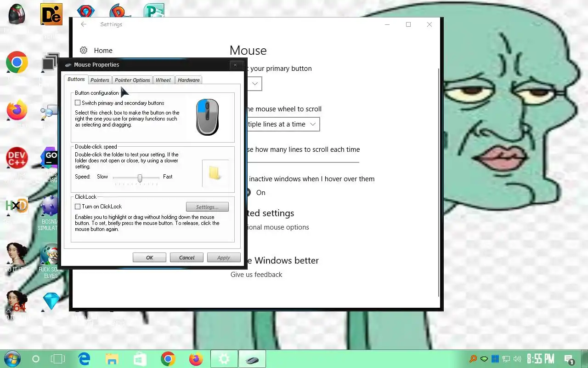Switch to Mouse Properties taskbar button
Image resolution: width=588 pixels, height=368 pixels.
pos(252,359)
